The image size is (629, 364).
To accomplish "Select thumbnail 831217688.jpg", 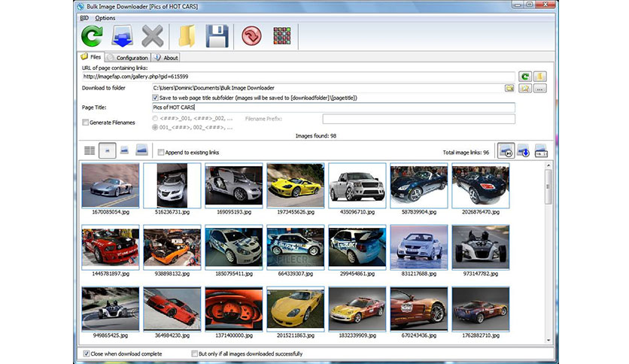I will click(419, 247).
